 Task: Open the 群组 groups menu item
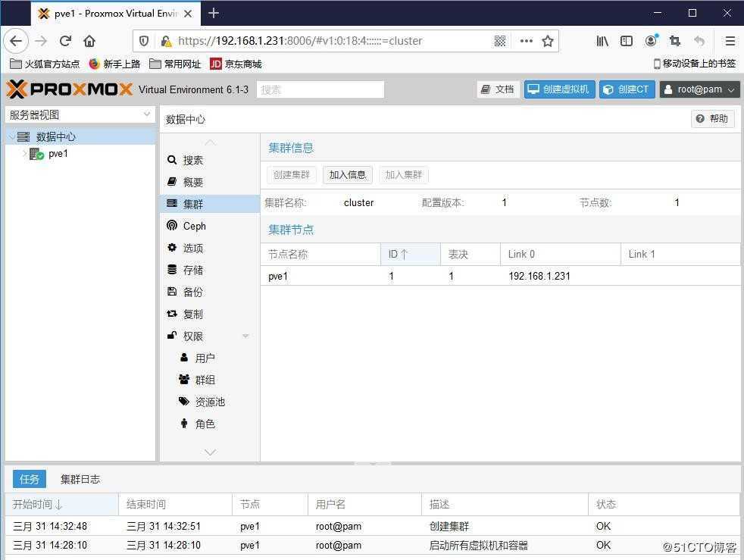[210, 380]
